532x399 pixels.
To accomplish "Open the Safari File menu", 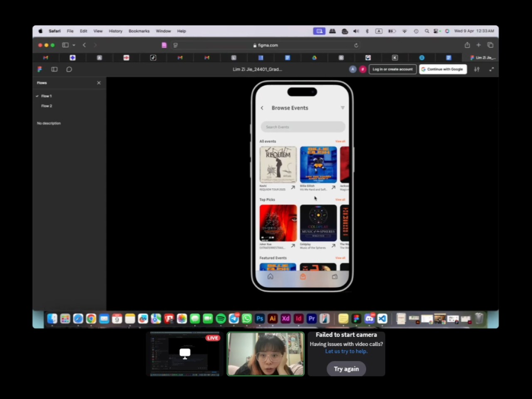I will pos(70,31).
